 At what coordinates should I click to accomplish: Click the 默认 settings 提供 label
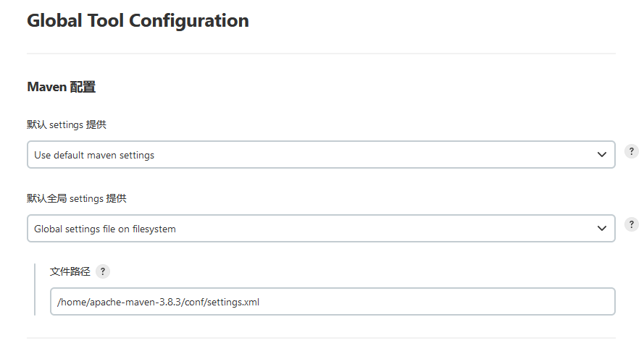[67, 124]
